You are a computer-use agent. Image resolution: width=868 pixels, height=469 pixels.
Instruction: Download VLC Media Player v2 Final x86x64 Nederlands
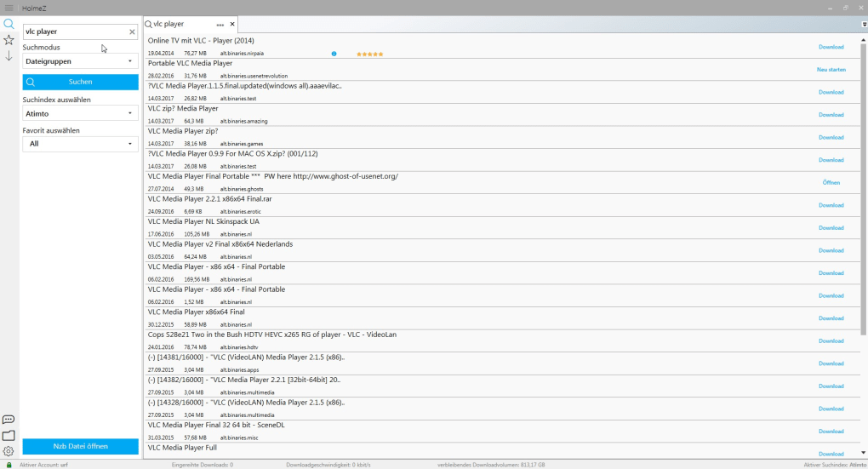click(x=831, y=250)
